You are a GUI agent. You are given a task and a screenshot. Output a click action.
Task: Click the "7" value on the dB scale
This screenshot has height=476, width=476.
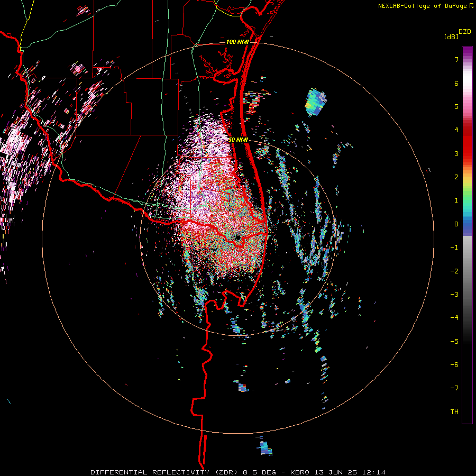coord(456,59)
